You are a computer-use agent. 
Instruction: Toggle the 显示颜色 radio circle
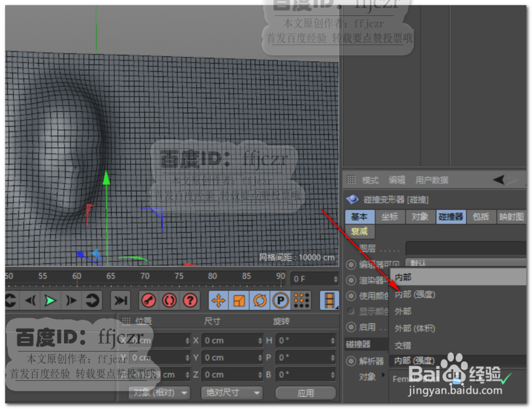tap(351, 311)
